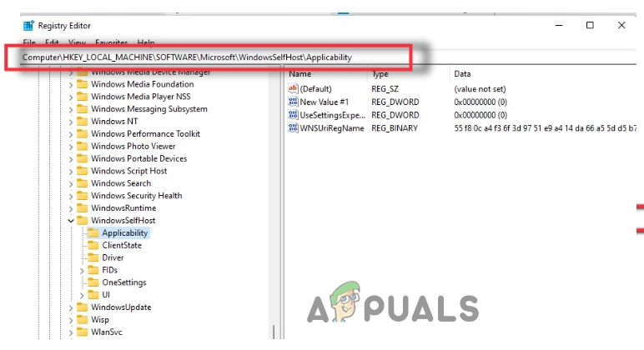The height and width of the screenshot is (350, 644).
Task: Select the FIDs folder icon
Action: pyautogui.click(x=93, y=269)
